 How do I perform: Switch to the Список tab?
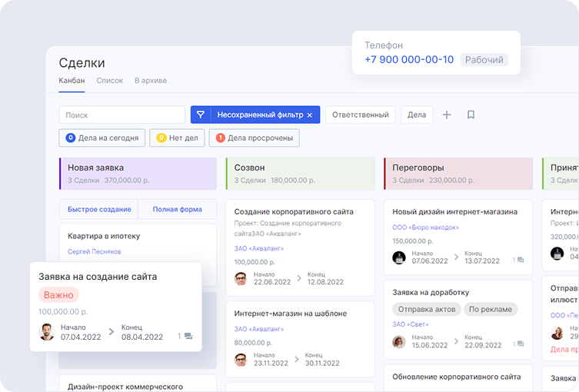[109, 81]
